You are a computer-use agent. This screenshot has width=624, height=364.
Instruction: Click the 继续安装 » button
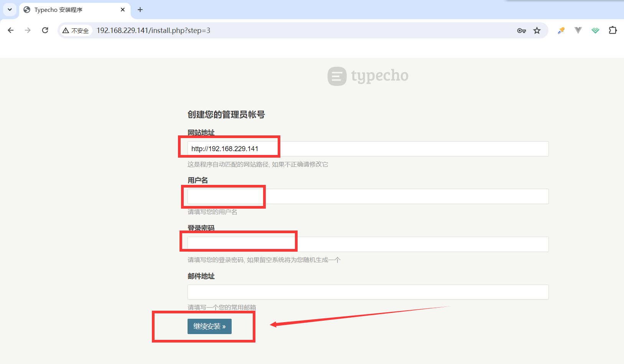coord(209,326)
